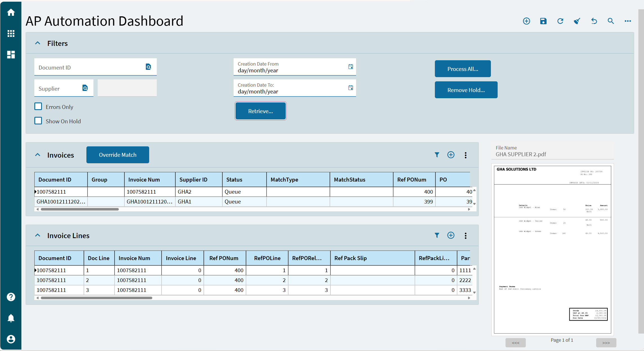This screenshot has height=351, width=644.
Task: Check the Show On Hold checkbox
Action: coord(38,121)
